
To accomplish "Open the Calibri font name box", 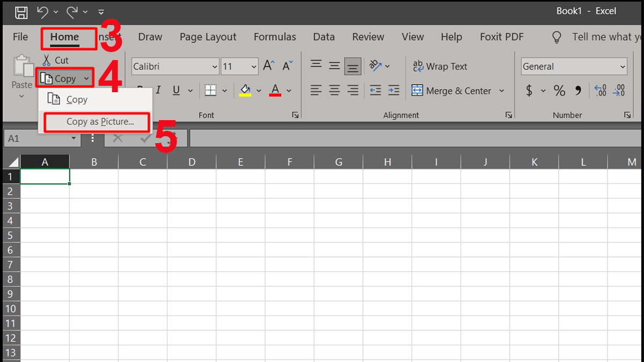I will 175,67.
